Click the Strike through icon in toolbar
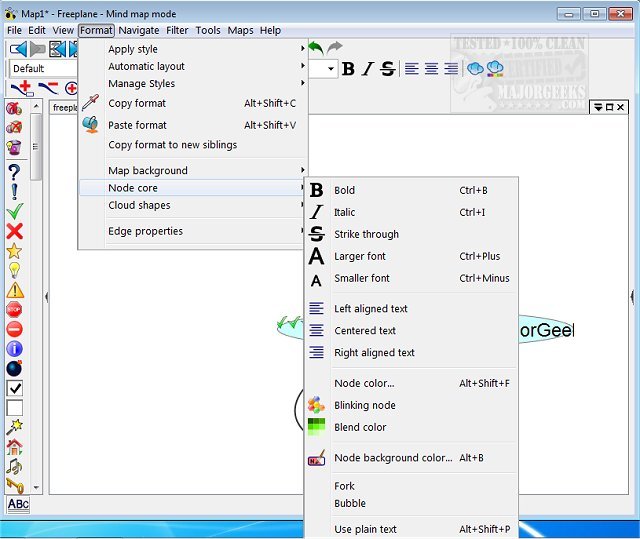Image resolution: width=640 pixels, height=539 pixels. click(387, 69)
